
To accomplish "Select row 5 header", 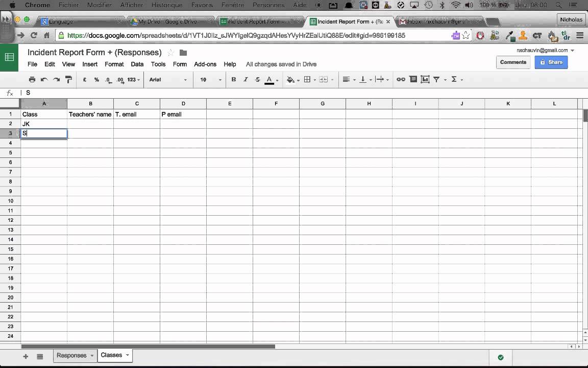I will tap(10, 153).
